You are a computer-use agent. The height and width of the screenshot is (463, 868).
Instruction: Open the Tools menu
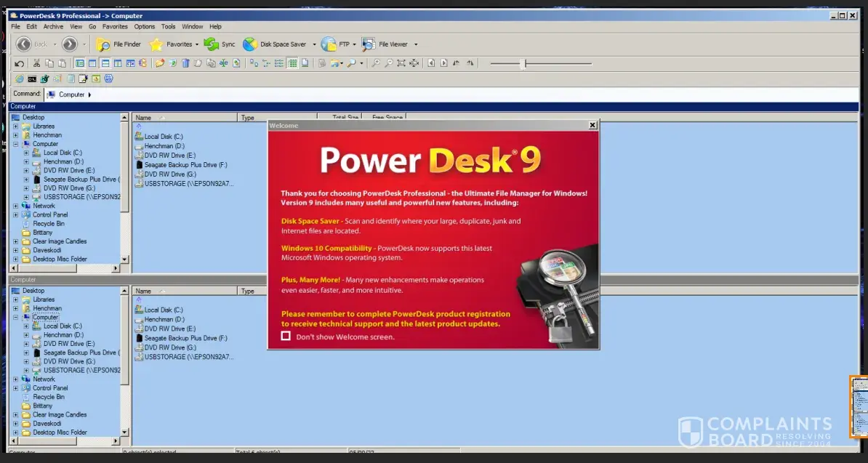click(x=168, y=26)
